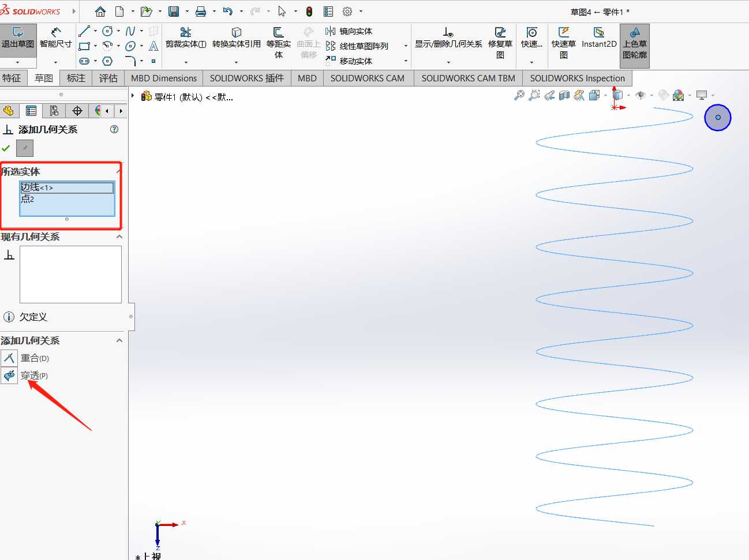Click the Section View icon
The width and height of the screenshot is (749, 560).
[x=564, y=95]
